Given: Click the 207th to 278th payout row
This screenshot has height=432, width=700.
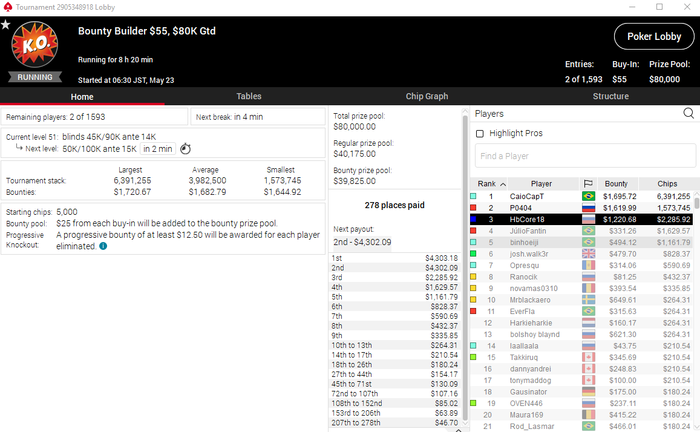Looking at the screenshot, I should [395, 423].
